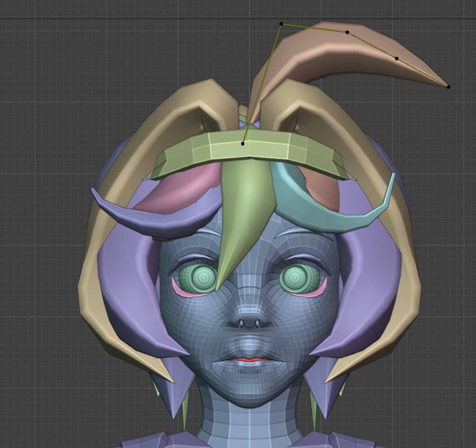Select the character's neck mesh
This screenshot has width=476, height=448.
pyautogui.click(x=249, y=425)
